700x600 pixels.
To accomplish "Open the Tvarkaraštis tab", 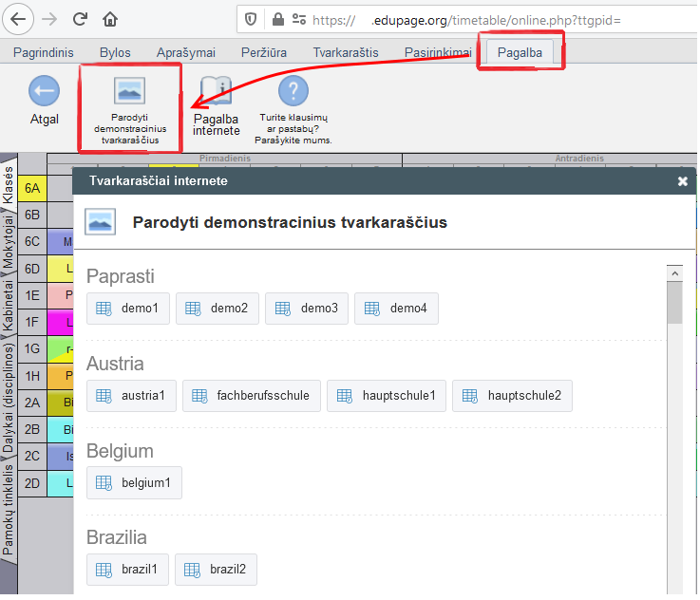I will [346, 52].
